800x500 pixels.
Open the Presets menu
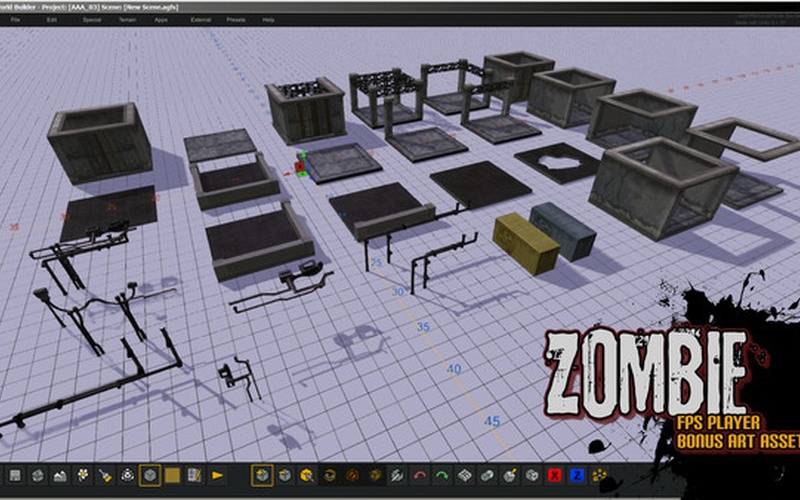(x=236, y=19)
